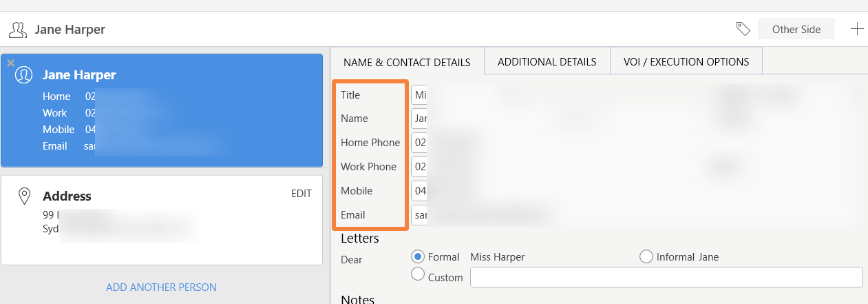Select the Name & Contact Details tab
Image resolution: width=868 pixels, height=304 pixels.
coord(407,62)
